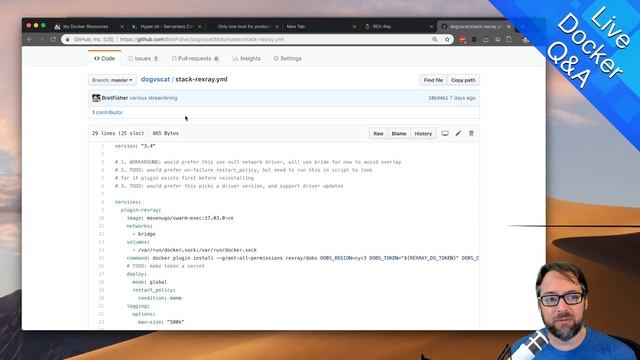Click the 'condition: none' code line

(x=160, y=298)
